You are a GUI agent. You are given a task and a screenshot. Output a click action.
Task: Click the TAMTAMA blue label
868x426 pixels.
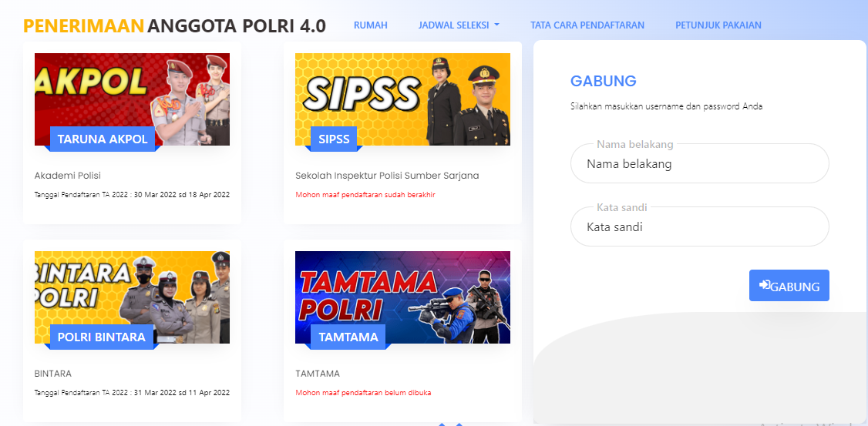[x=348, y=337]
